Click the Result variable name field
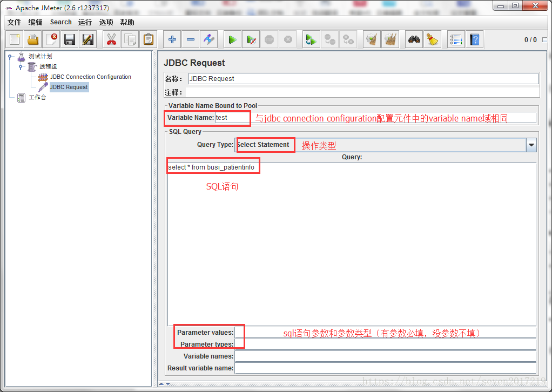Viewport: 552px width, 392px height. tap(385, 368)
